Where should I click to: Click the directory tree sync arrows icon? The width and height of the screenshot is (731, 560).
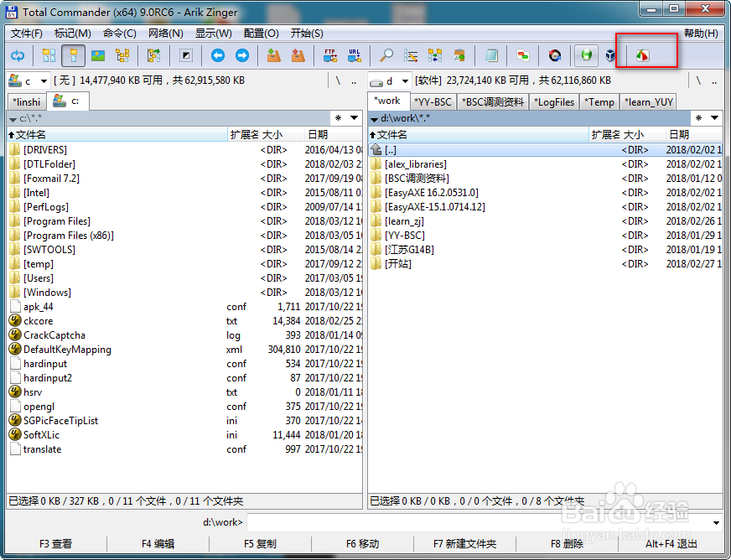pyautogui.click(x=154, y=56)
